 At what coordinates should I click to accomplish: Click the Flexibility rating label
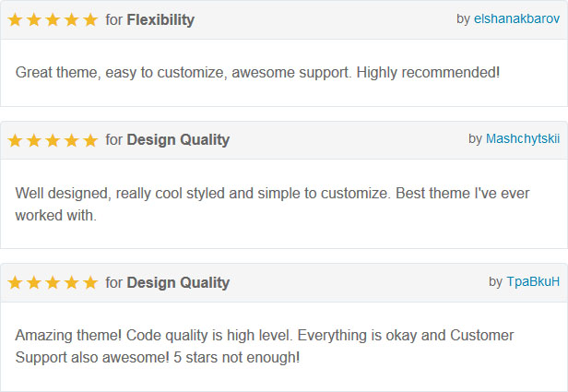tap(160, 19)
